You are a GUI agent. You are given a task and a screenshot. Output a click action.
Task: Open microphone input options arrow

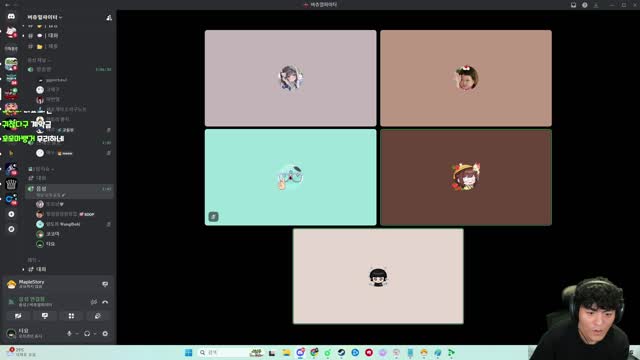click(x=77, y=333)
